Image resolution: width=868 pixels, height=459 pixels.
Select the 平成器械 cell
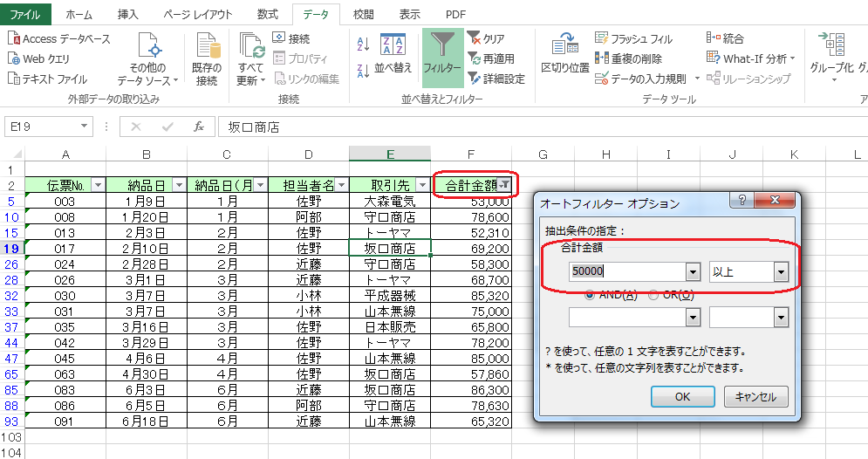390,296
